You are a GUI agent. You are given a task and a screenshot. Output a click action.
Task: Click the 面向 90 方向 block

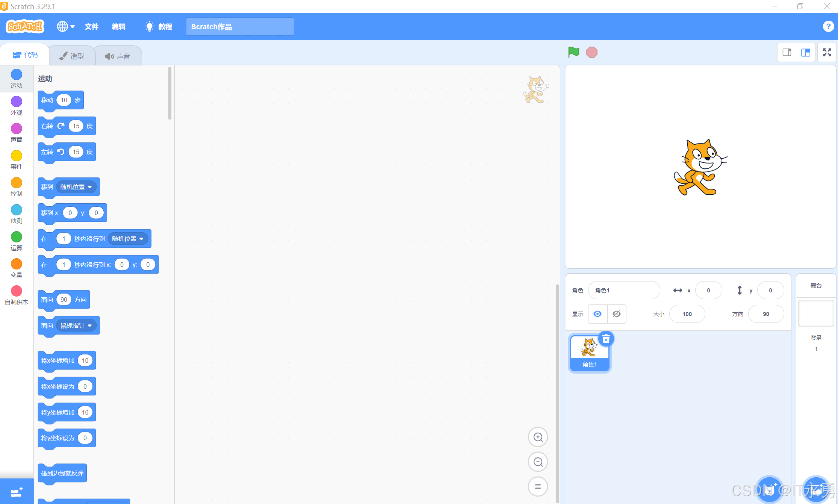64,300
